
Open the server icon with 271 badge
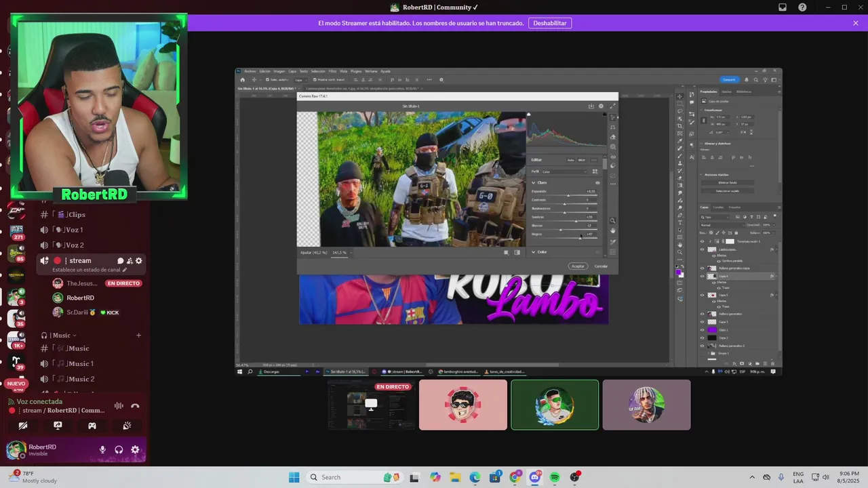coord(16,232)
